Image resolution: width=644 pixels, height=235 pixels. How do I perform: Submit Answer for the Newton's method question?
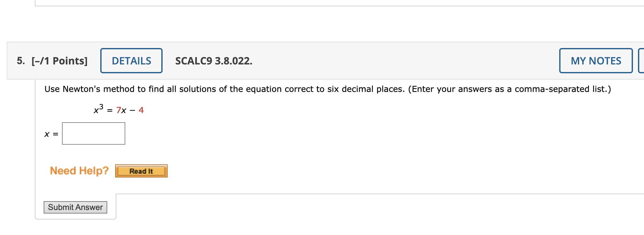pos(75,207)
